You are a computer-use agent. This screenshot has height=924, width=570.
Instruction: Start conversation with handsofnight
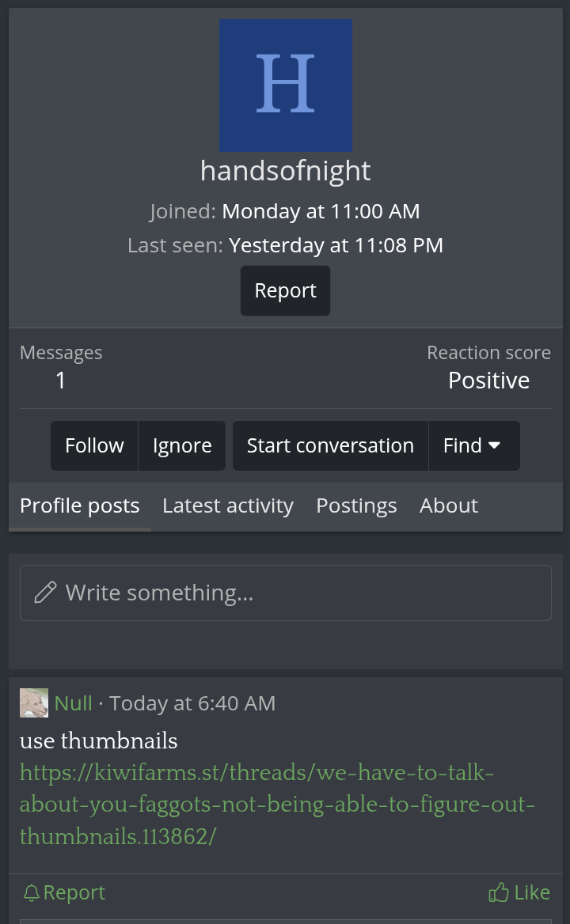pyautogui.click(x=330, y=446)
